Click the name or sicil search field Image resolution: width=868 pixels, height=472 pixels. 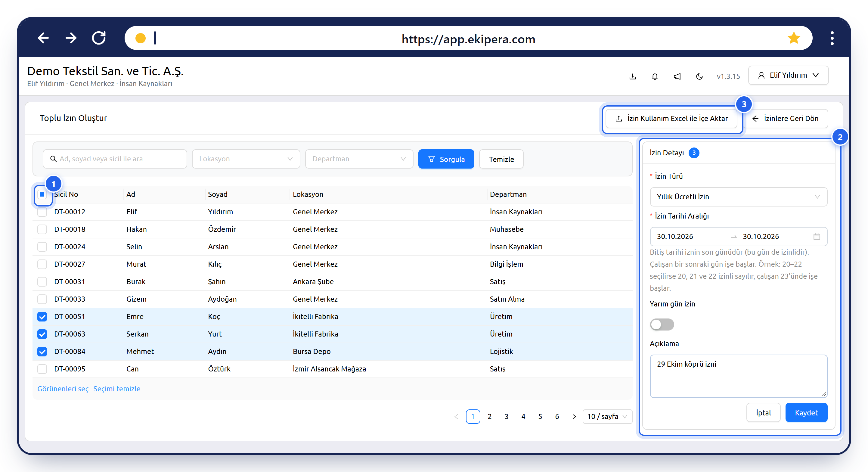click(115, 159)
